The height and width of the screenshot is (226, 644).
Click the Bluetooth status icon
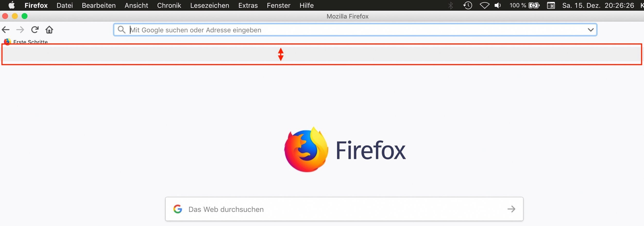pos(450,5)
